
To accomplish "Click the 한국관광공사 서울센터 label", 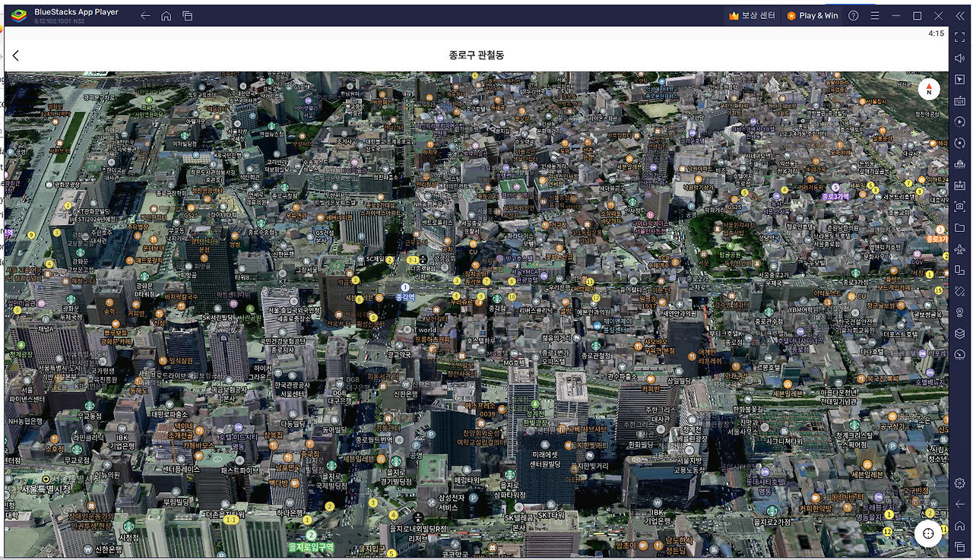I will [293, 389].
